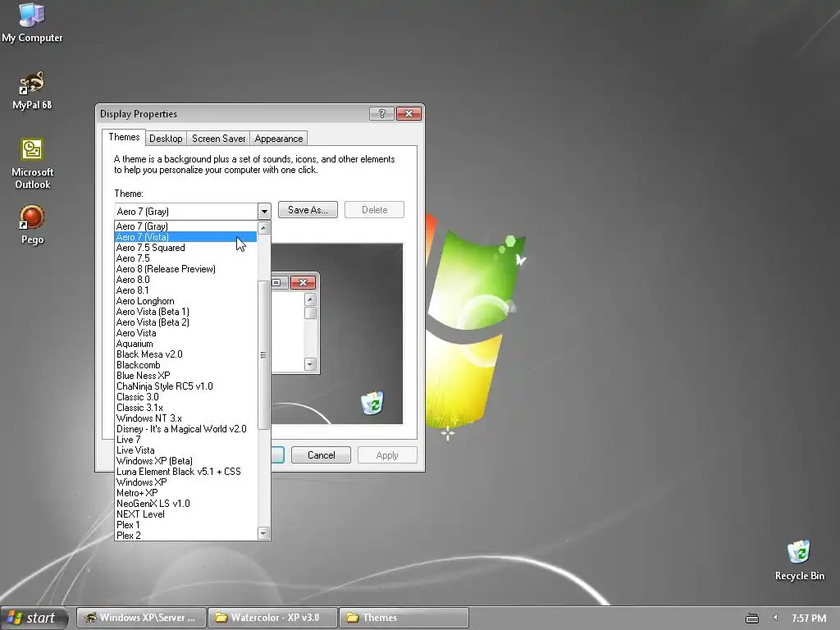This screenshot has width=840, height=630.
Task: Click the taskbar clock showing 7:57 PM
Action: 808,619
